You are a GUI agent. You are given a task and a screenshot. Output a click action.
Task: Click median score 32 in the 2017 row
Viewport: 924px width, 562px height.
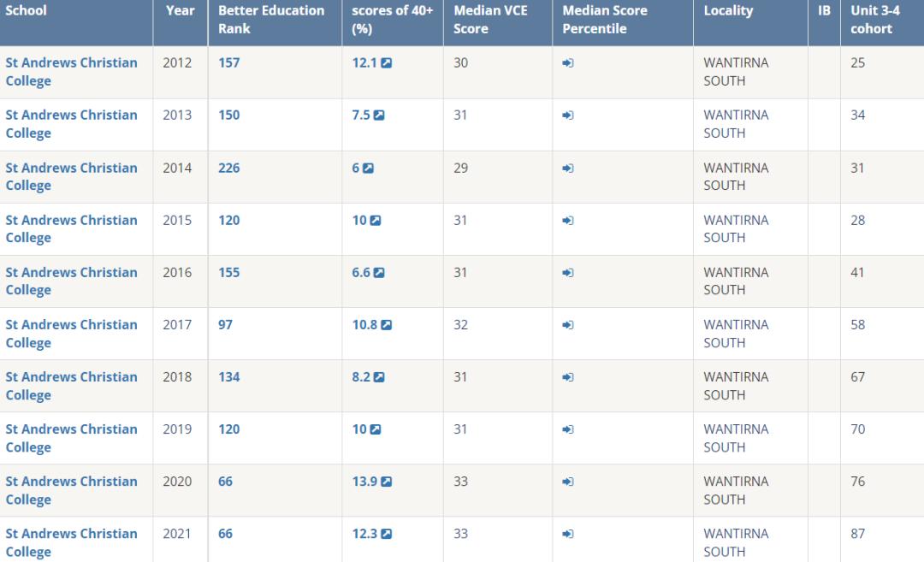click(460, 325)
